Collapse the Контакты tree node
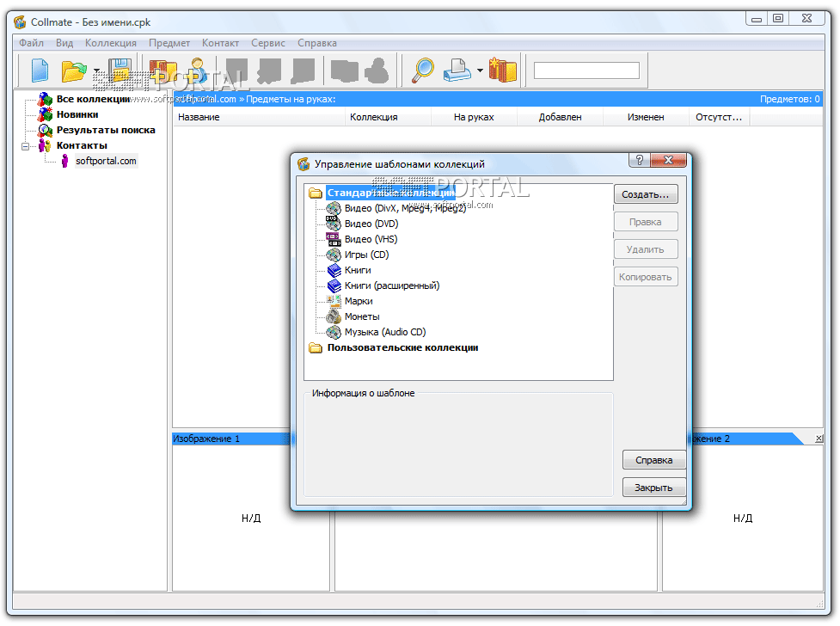This screenshot has height=626, width=840. (x=25, y=146)
